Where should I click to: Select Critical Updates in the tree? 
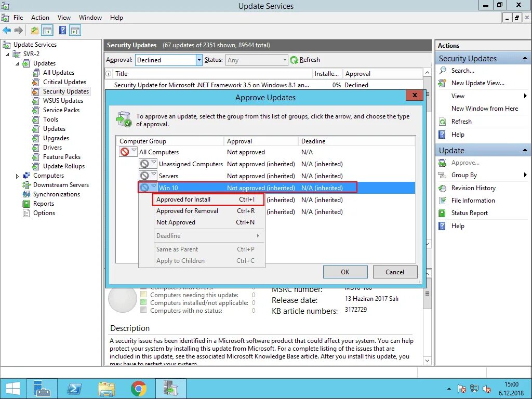pyautogui.click(x=64, y=82)
